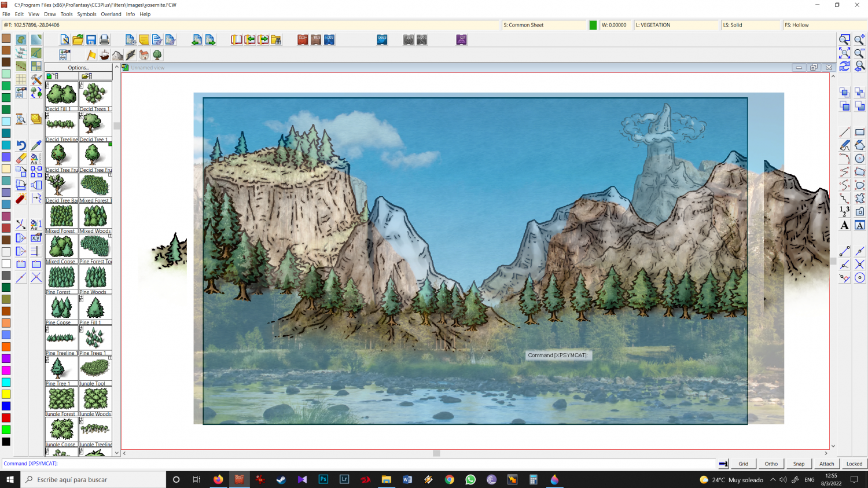Open a file with the folder icon

pos(78,39)
